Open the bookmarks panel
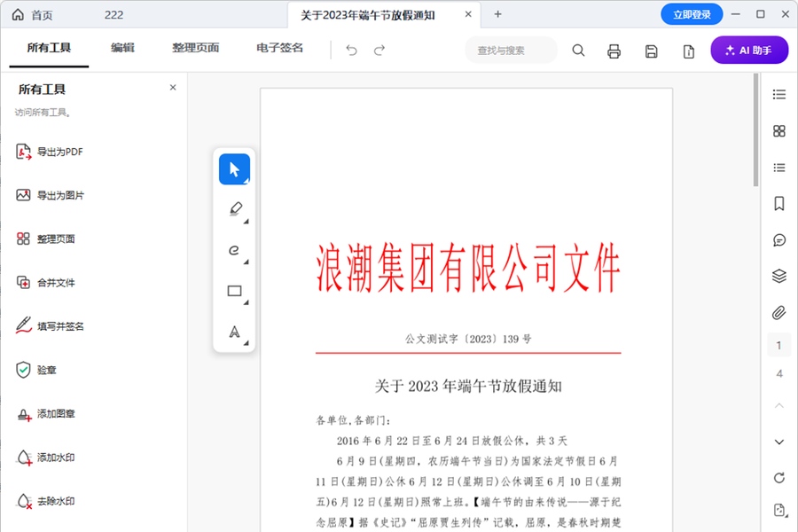 pos(779,204)
